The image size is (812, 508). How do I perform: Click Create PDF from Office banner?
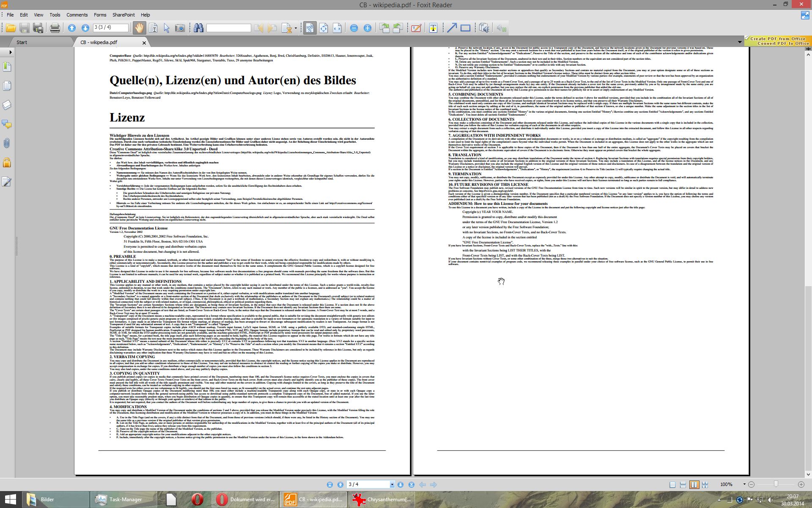point(778,39)
